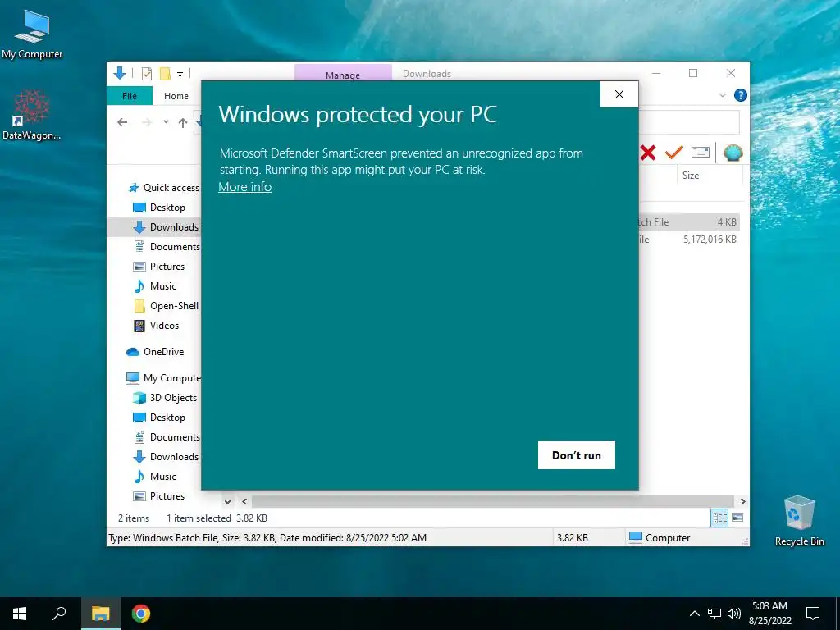The width and height of the screenshot is (840, 630).
Task: Open the Windows Start menu
Action: pyautogui.click(x=20, y=614)
